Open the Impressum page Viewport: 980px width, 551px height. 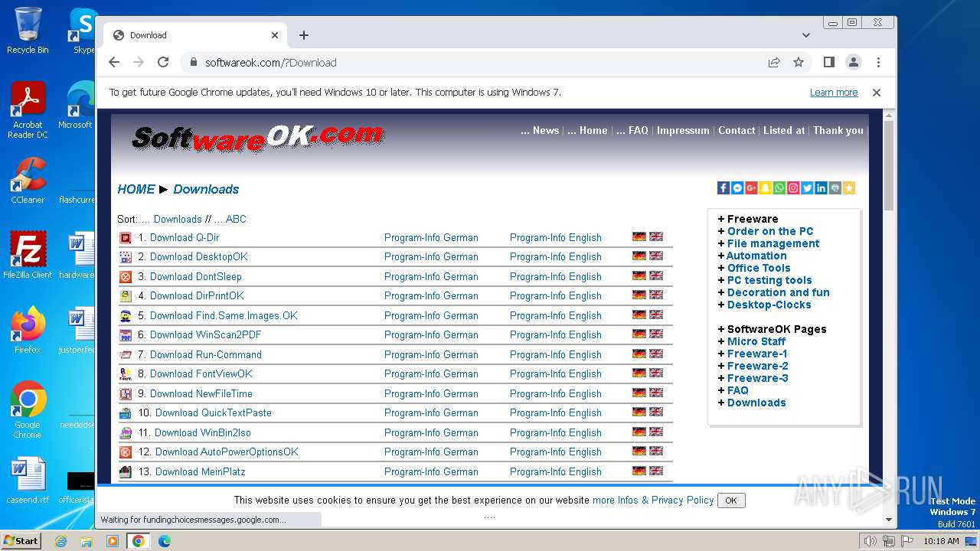point(683,130)
